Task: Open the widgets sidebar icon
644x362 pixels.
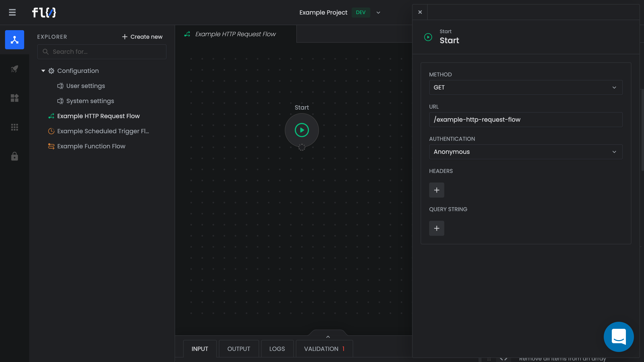Action: coord(15,98)
